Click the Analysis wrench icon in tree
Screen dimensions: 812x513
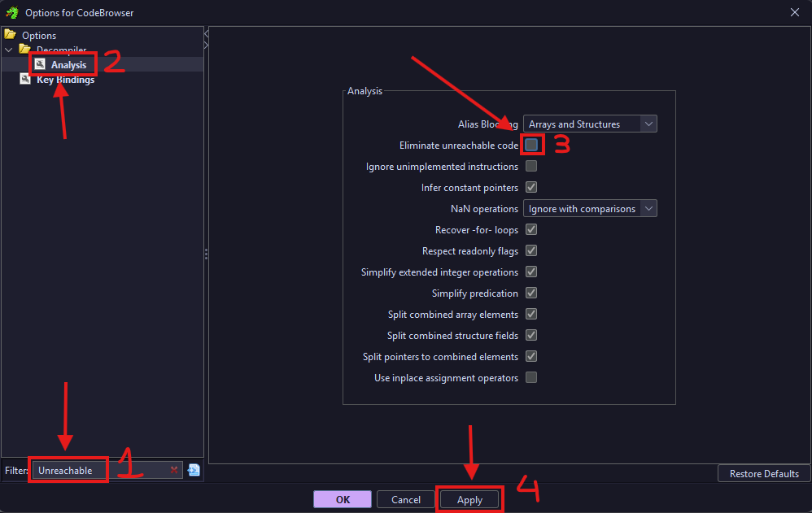pyautogui.click(x=39, y=65)
